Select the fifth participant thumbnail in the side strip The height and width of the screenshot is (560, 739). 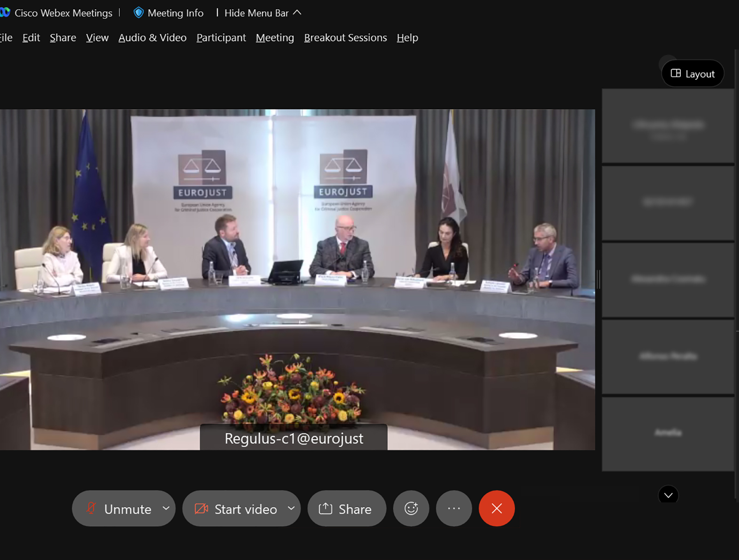[668, 434]
